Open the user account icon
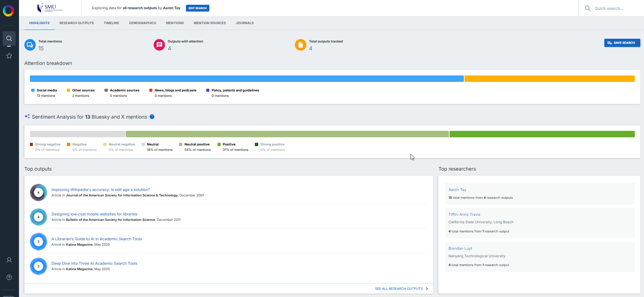The image size is (644, 297). [9, 260]
